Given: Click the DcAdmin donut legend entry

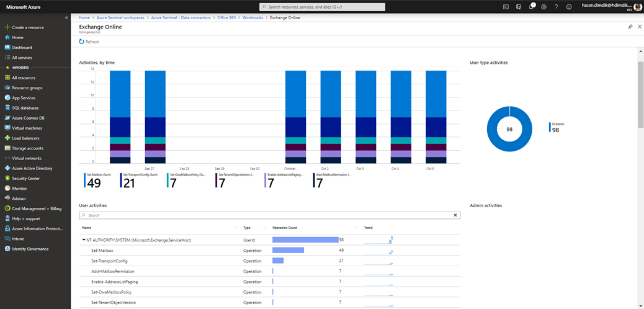Looking at the screenshot, I should 557,127.
